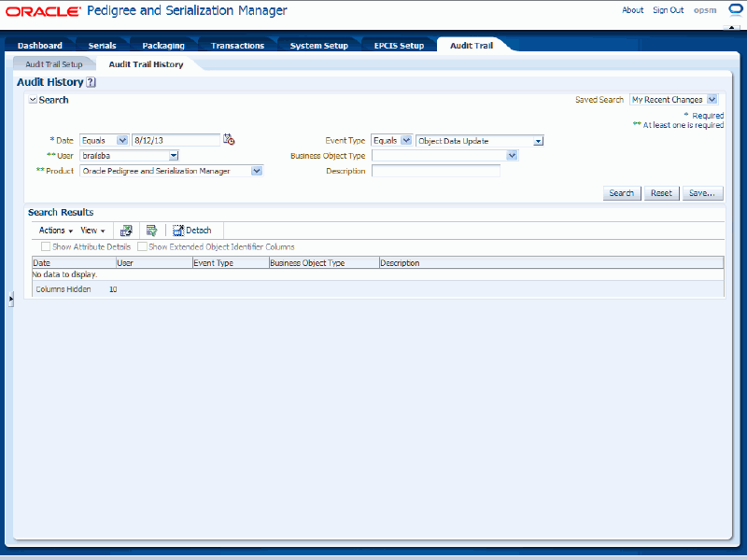Image resolution: width=747 pixels, height=560 pixels.
Task: Open the Audit History help icon
Action: click(x=91, y=82)
